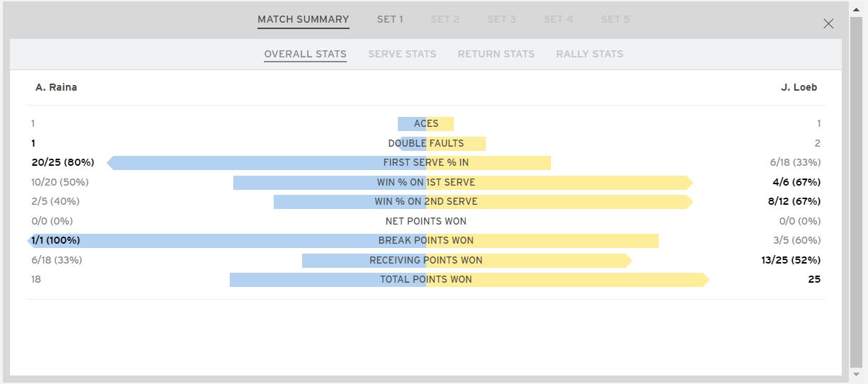Switch to Serve Stats
The image size is (868, 384).
(x=402, y=54)
